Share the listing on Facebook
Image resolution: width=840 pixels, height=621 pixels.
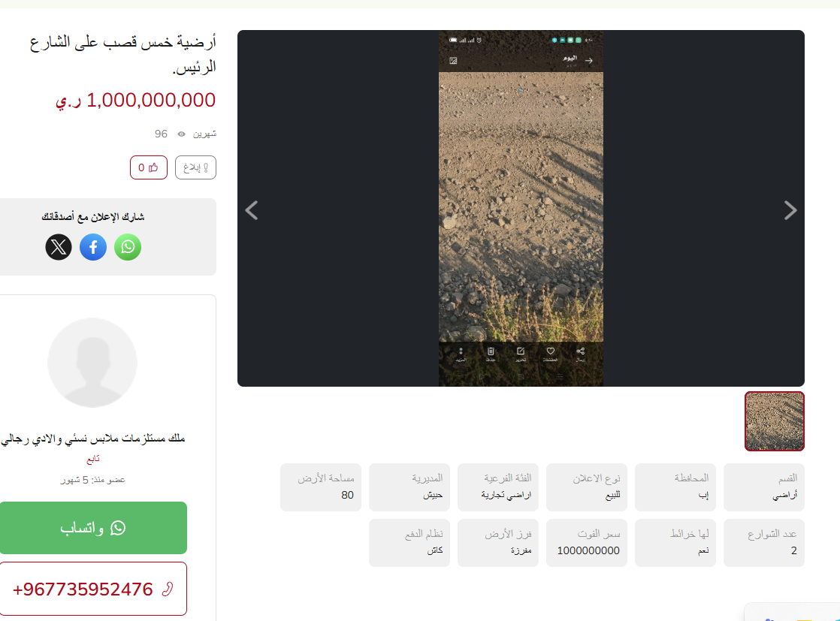(x=93, y=247)
